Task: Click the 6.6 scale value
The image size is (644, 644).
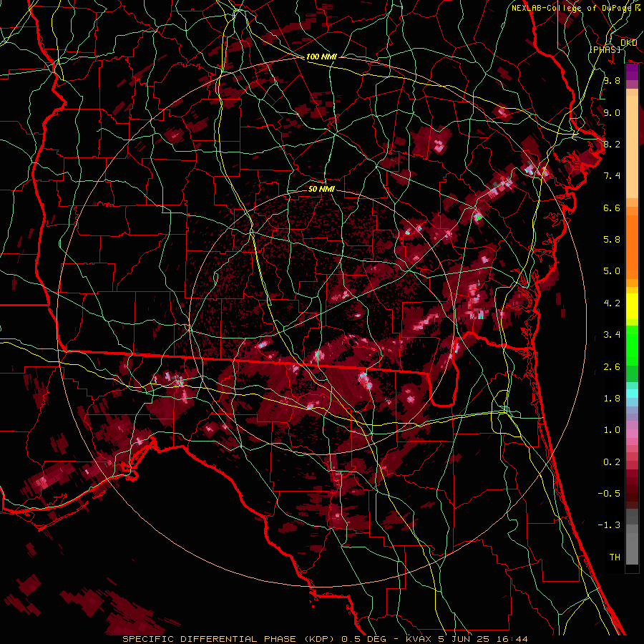Action: tap(612, 208)
